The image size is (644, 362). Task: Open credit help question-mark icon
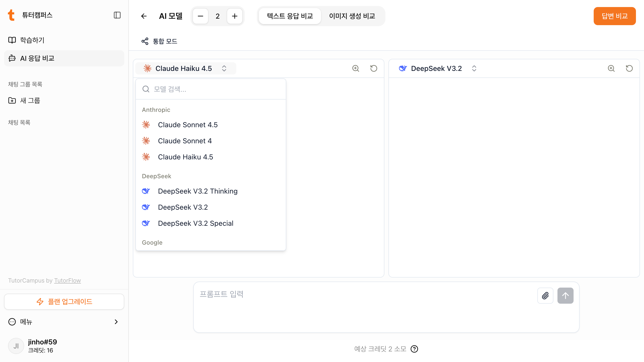(414, 349)
